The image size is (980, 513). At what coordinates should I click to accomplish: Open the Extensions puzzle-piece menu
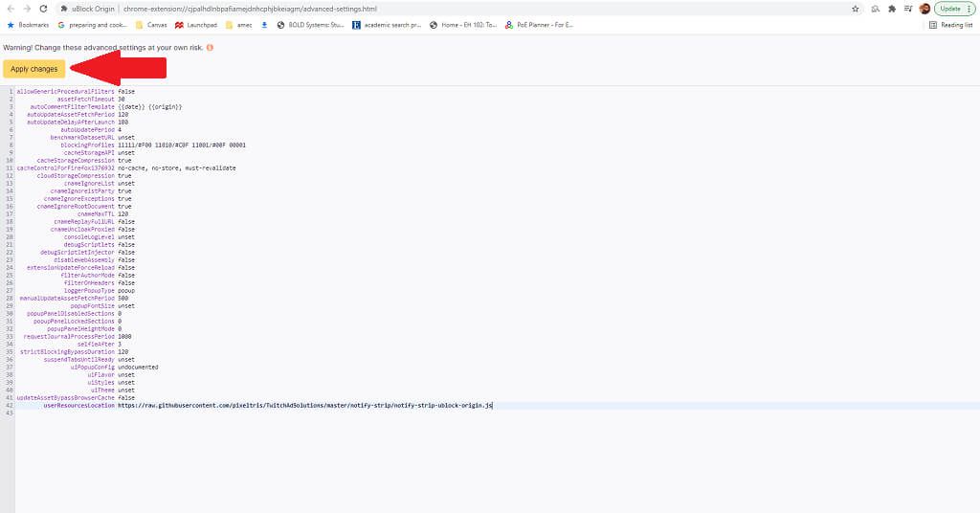click(892, 9)
